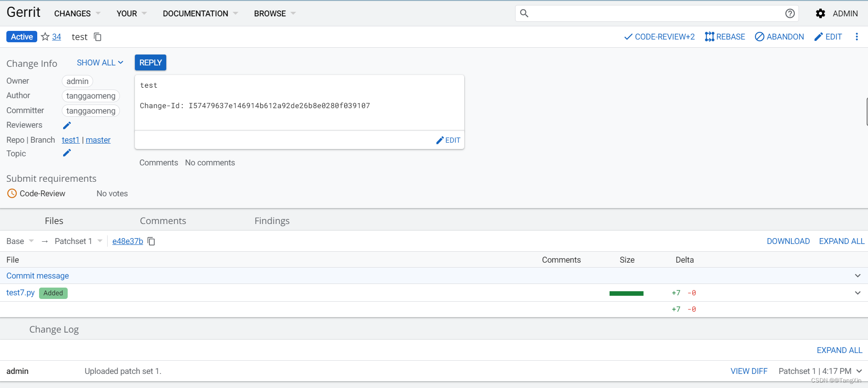This screenshot has width=868, height=388.
Task: Open the Patchset 1 dropdown
Action: point(79,241)
